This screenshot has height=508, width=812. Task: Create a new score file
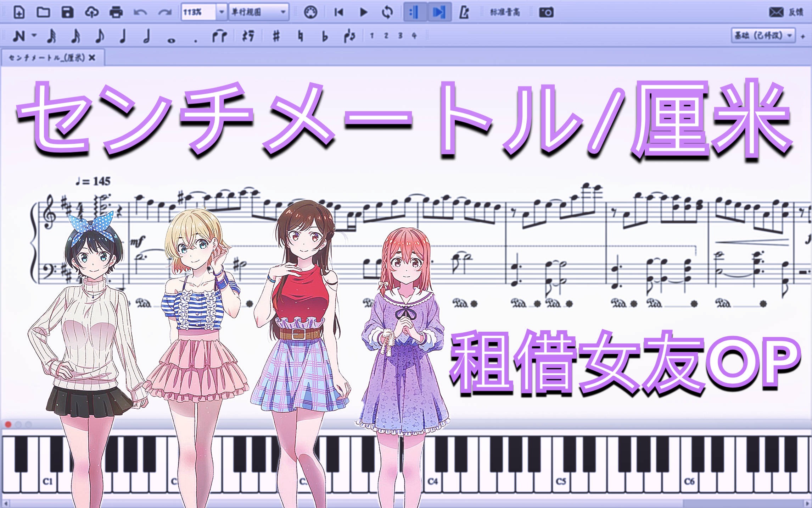click(x=19, y=12)
